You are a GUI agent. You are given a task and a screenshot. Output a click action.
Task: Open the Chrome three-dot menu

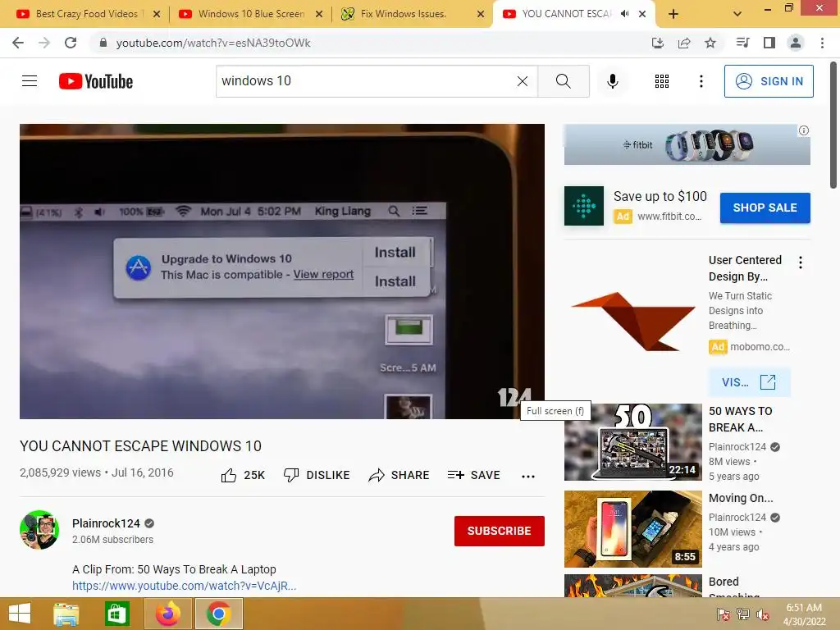point(822,43)
